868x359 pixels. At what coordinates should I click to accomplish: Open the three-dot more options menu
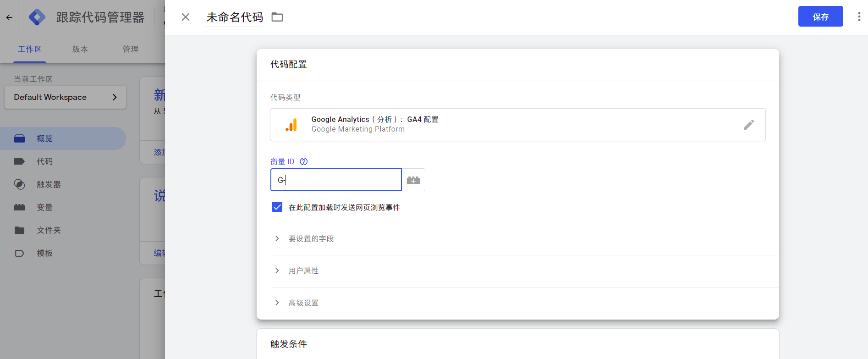[x=859, y=17]
